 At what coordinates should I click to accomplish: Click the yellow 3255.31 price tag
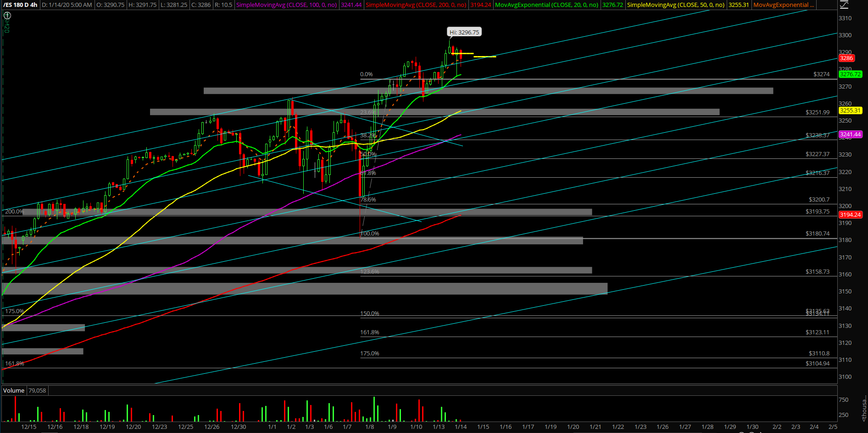[x=850, y=111]
